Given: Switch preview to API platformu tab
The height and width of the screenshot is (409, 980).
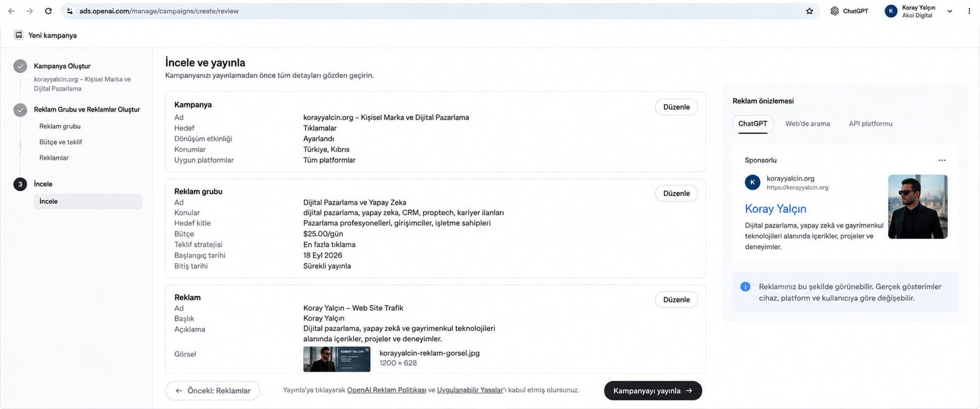Looking at the screenshot, I should pyautogui.click(x=870, y=124).
